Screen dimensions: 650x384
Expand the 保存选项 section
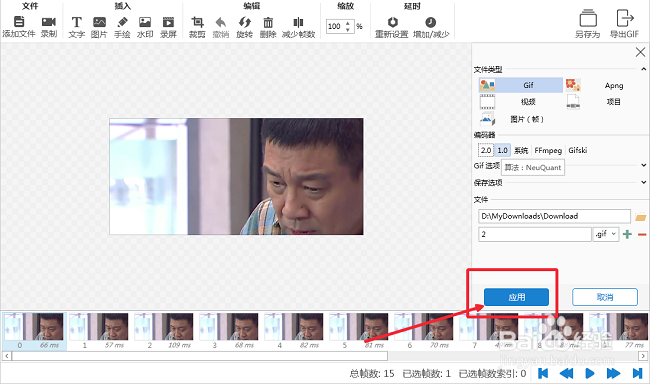(x=643, y=182)
